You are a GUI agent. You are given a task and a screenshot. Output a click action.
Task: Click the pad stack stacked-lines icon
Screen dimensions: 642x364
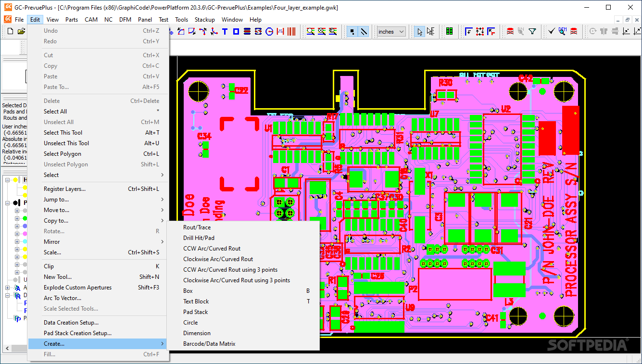click(x=247, y=31)
